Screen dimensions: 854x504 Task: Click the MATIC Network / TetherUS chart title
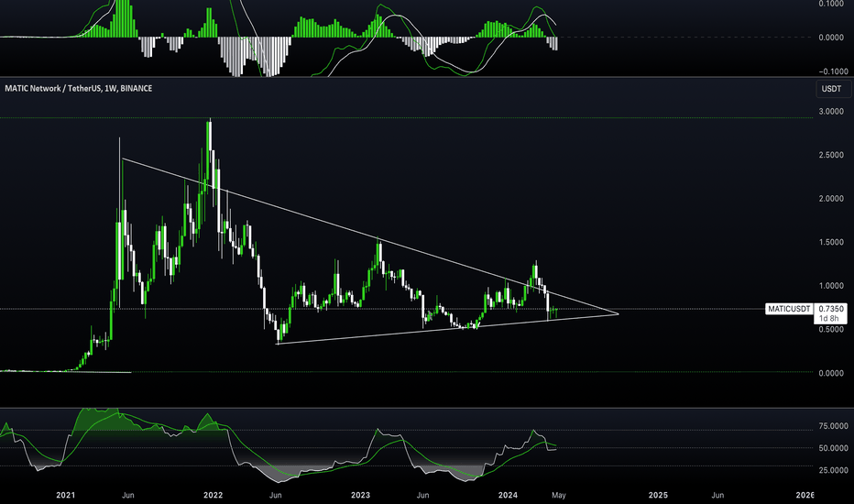[x=79, y=88]
